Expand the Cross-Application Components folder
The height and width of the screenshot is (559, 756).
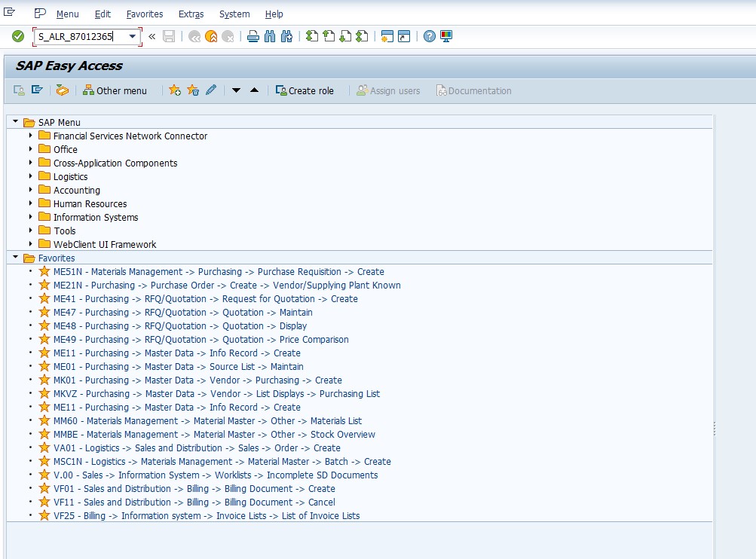click(x=30, y=163)
